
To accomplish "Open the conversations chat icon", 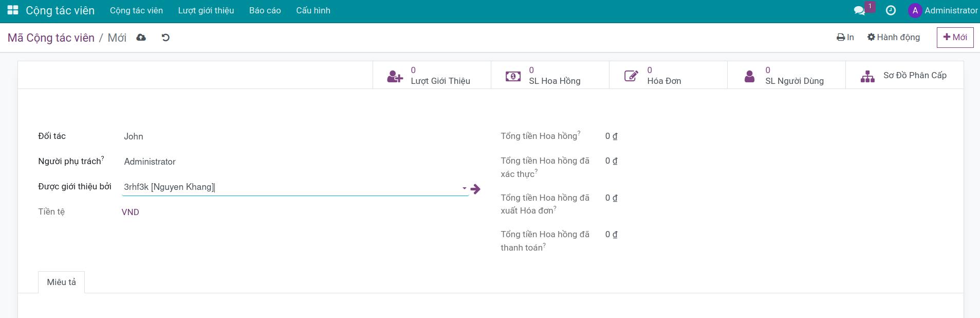I will [x=859, y=10].
